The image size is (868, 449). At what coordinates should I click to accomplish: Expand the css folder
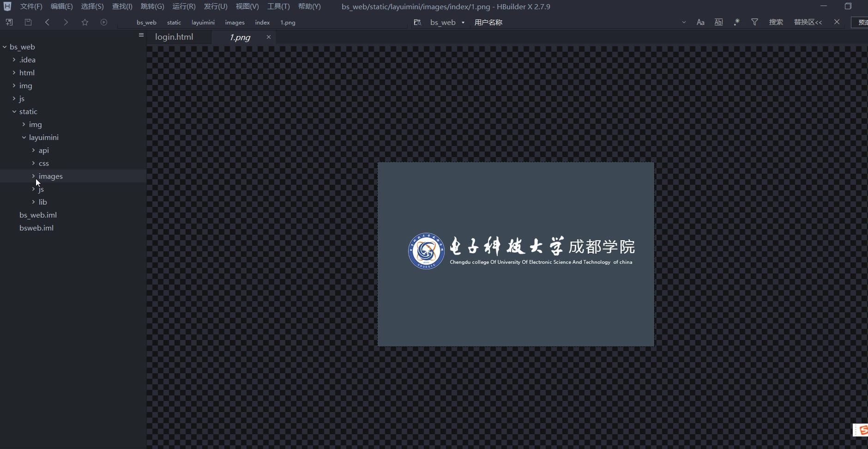pos(34,163)
